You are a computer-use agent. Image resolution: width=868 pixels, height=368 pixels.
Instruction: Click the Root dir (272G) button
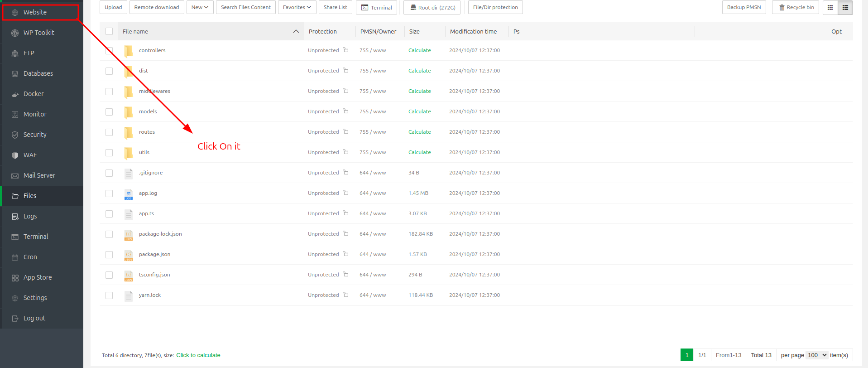click(x=432, y=7)
